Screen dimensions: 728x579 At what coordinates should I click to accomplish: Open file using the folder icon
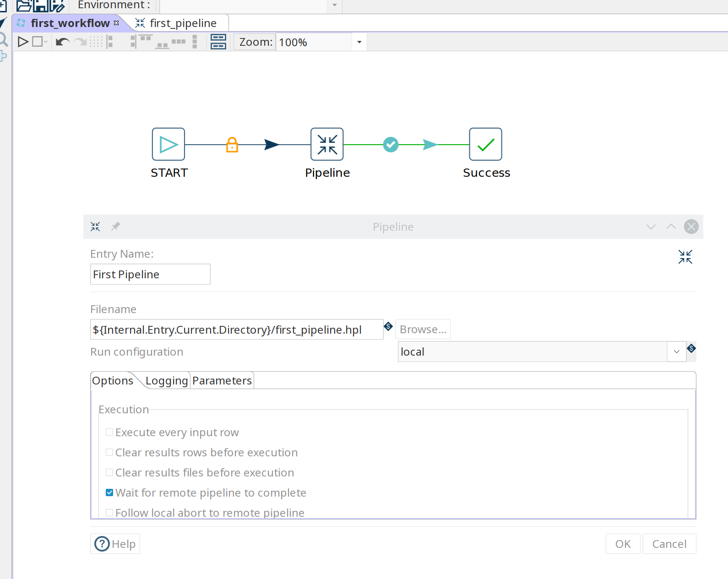24,6
